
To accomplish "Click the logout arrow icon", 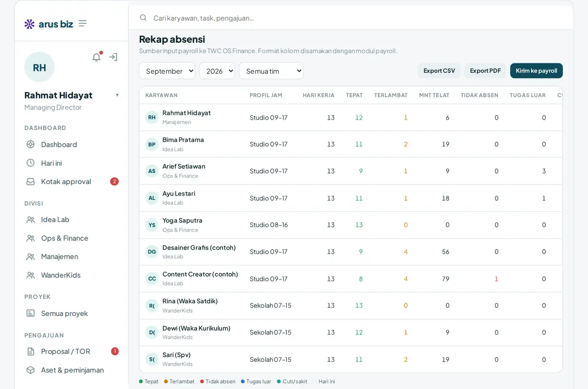I will click(113, 57).
